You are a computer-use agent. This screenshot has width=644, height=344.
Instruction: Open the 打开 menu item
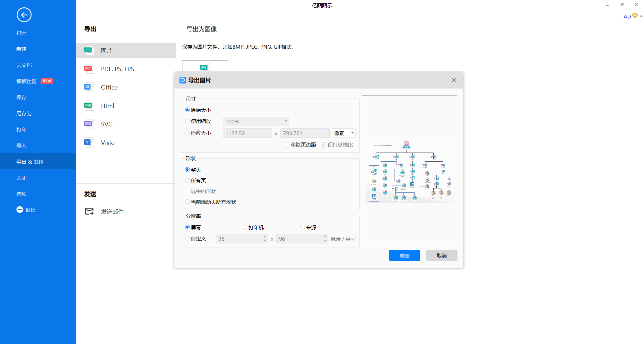[21, 33]
